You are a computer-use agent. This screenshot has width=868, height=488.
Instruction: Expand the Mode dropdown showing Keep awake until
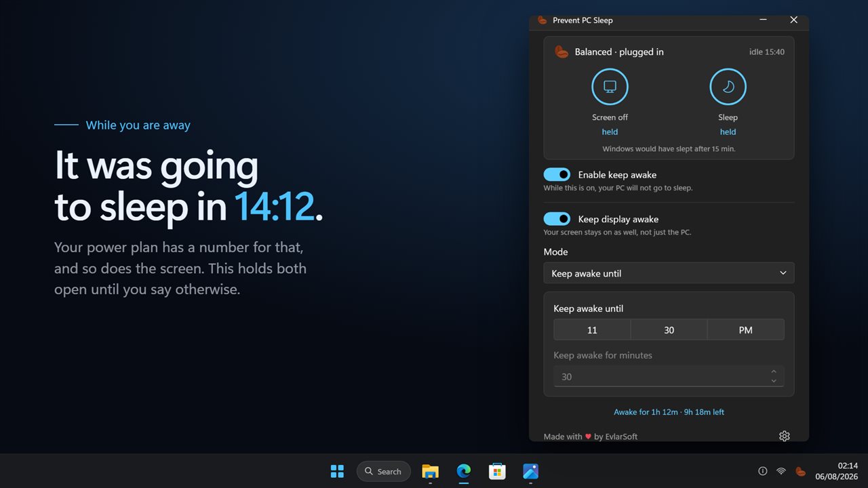tap(669, 273)
